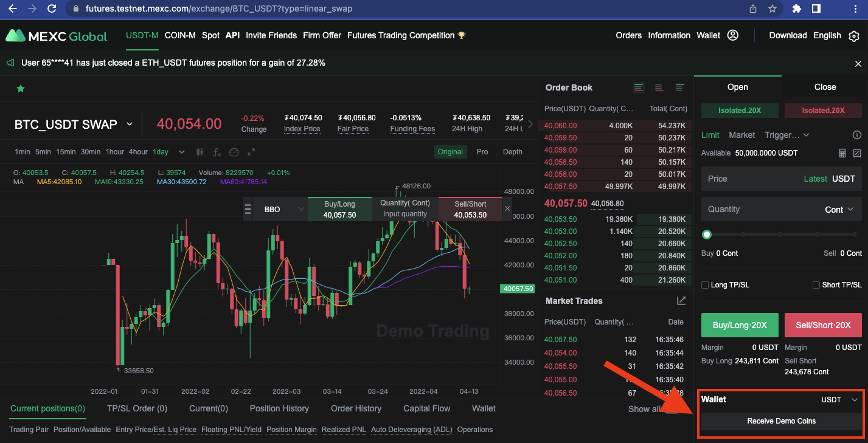Enable the Short TP/SL checkbox

[816, 285]
